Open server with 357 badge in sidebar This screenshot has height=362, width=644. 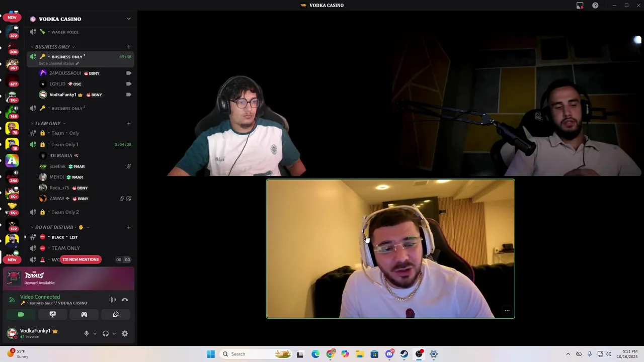(x=12, y=64)
